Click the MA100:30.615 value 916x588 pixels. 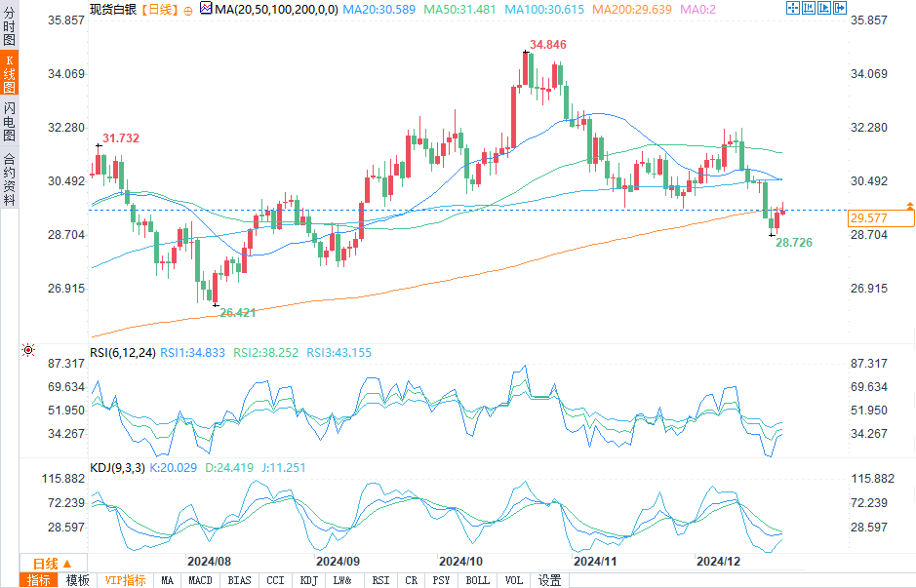pyautogui.click(x=544, y=10)
